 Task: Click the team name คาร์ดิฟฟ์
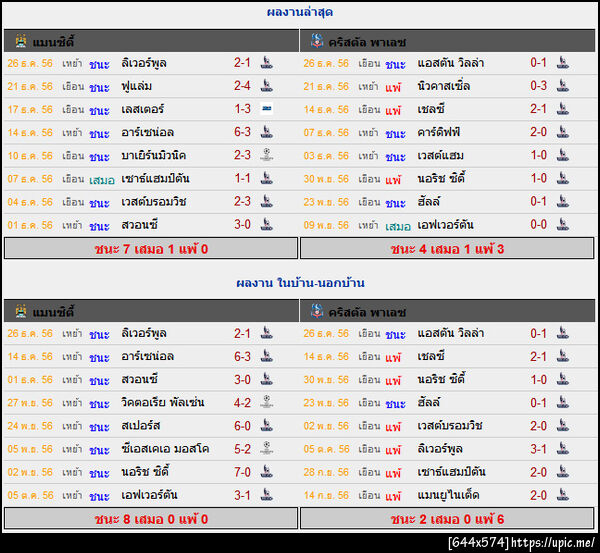pos(439,132)
